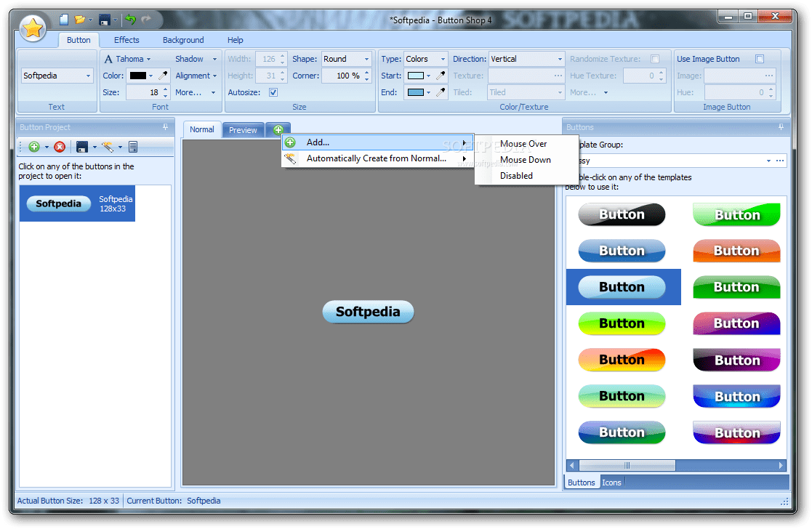Viewport: 812px width, 529px height.
Task: Select Automatically Create from Normal menu item
Action: tap(377, 158)
